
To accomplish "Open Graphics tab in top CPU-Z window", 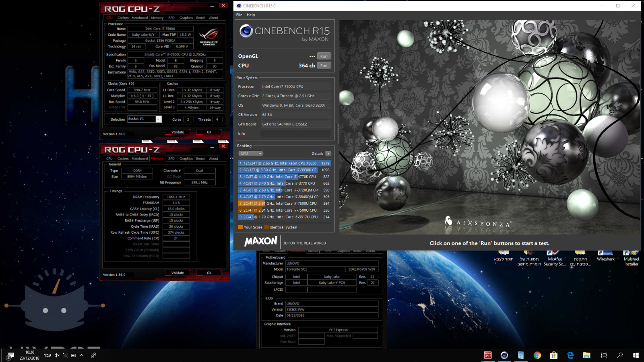I will [186, 18].
